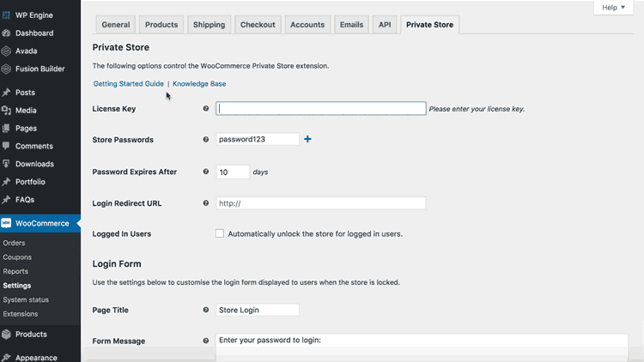
Task: Open System status submenu item
Action: pyautogui.click(x=26, y=299)
